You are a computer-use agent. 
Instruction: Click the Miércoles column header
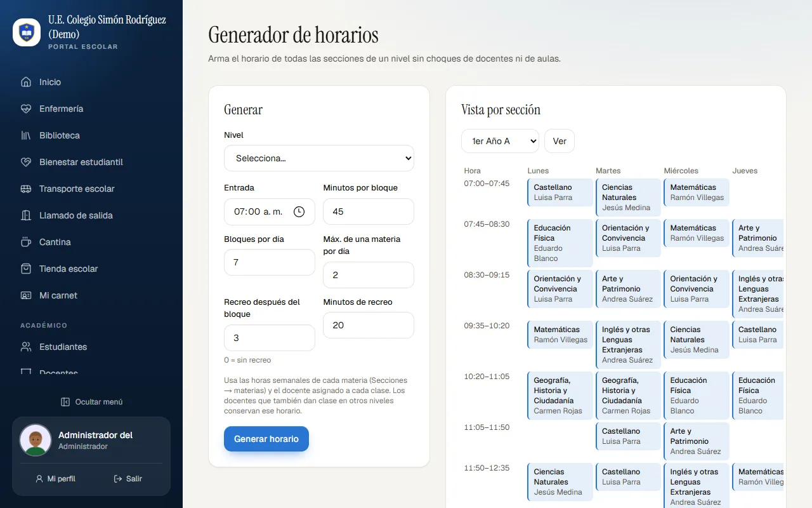pyautogui.click(x=681, y=171)
